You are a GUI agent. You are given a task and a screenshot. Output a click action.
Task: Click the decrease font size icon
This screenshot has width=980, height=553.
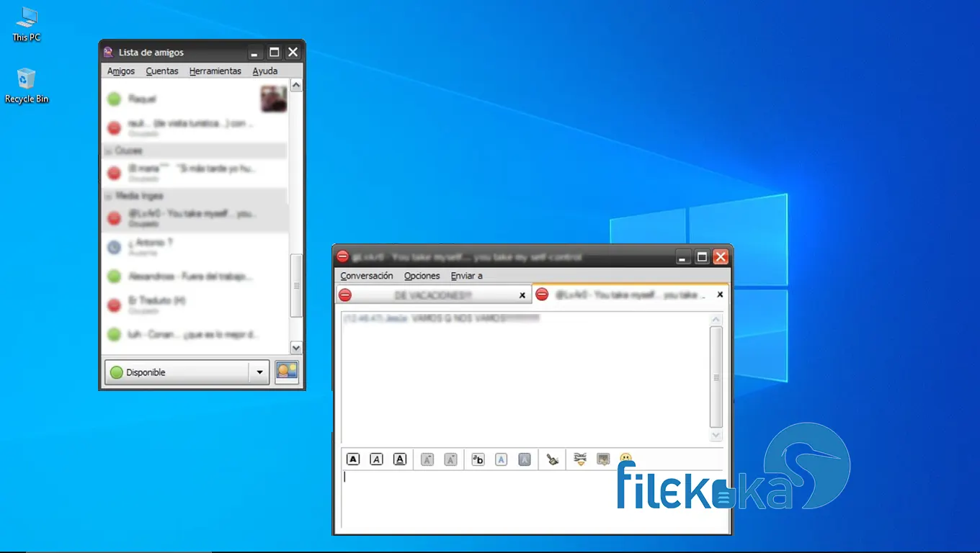(451, 459)
